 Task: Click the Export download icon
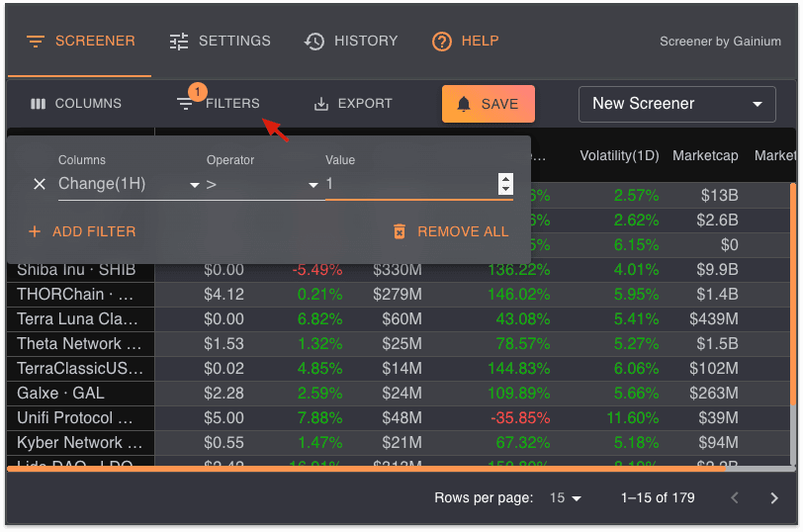pyautogui.click(x=320, y=104)
